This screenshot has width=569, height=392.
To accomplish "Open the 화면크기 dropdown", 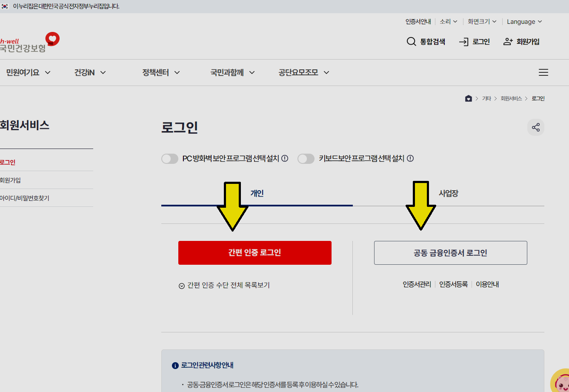I will 479,21.
